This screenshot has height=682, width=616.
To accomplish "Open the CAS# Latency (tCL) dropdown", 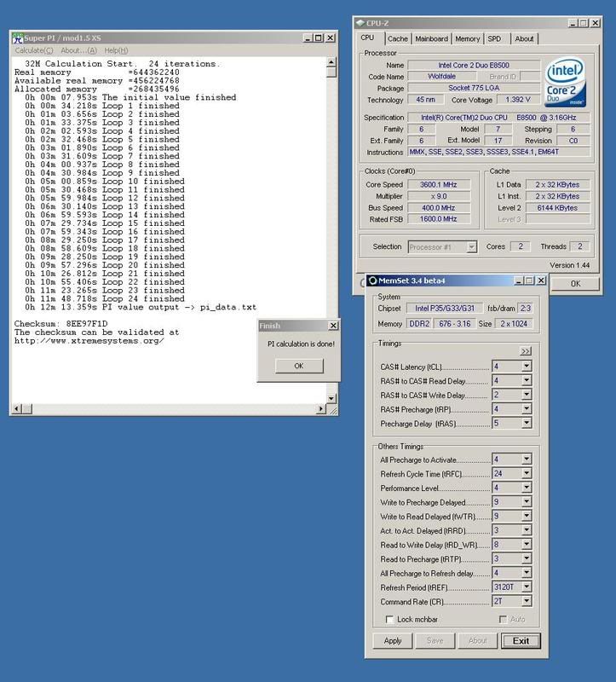I will click(x=527, y=367).
